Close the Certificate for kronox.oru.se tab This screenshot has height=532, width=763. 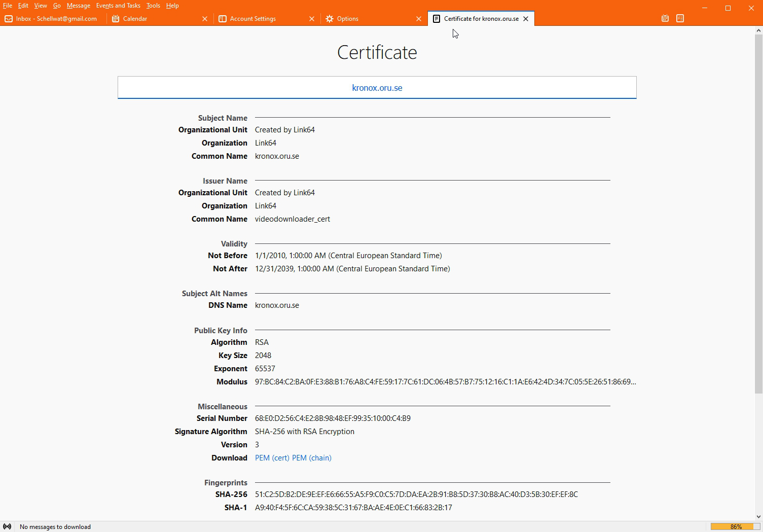(526, 19)
